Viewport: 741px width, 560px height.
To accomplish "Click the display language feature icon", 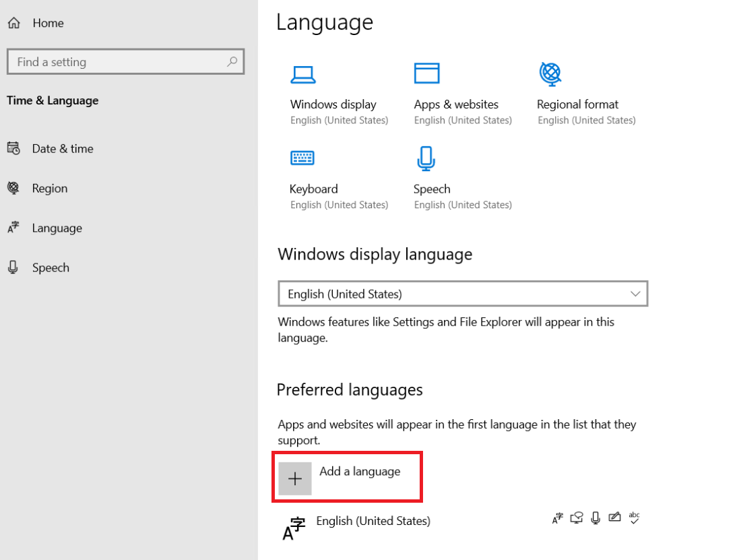I will click(558, 518).
